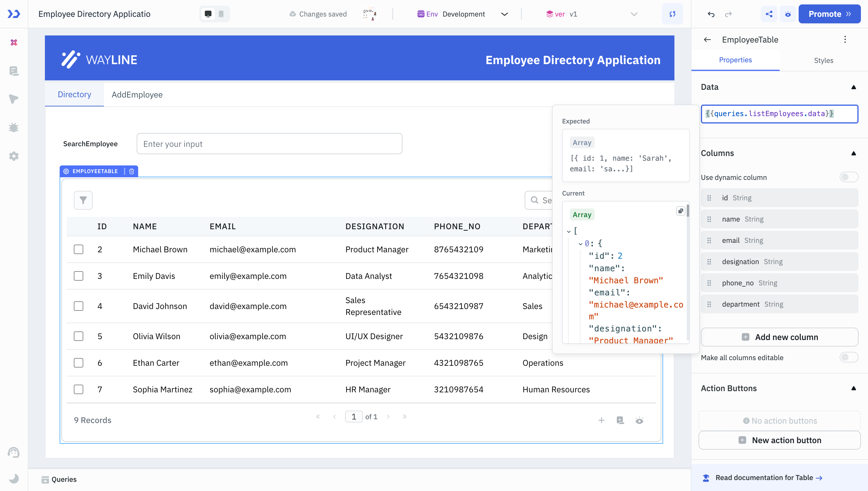Open the debug panel from left sidebar
The width and height of the screenshot is (868, 491).
(x=14, y=127)
